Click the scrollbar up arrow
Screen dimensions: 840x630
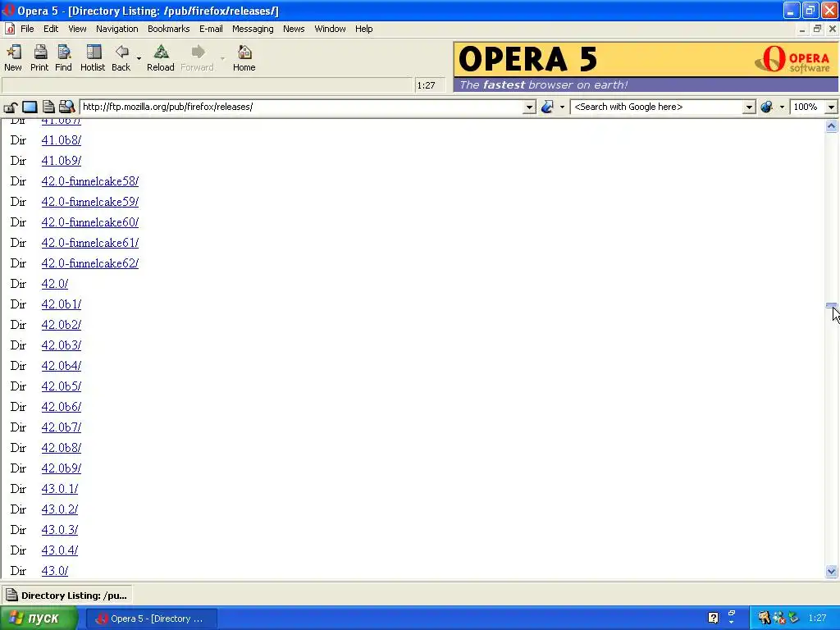tap(832, 126)
